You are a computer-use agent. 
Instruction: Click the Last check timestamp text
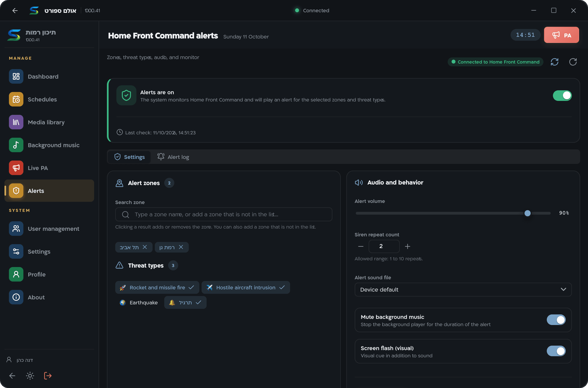160,133
